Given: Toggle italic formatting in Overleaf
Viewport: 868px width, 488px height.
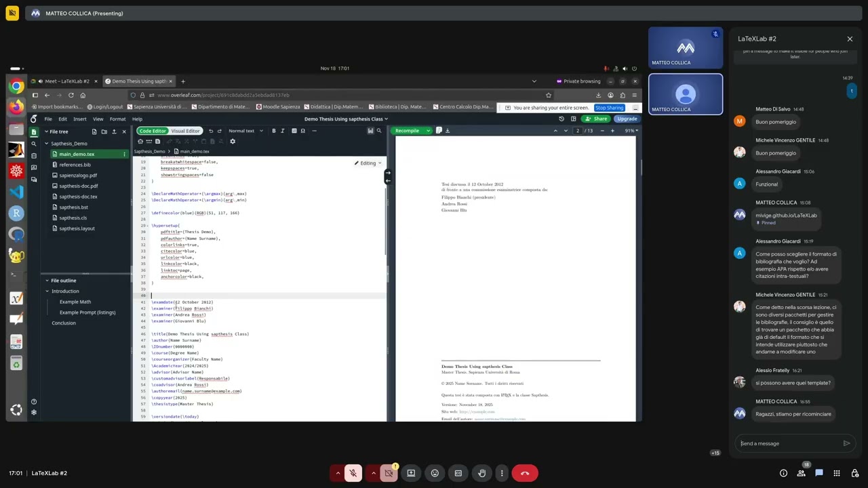Looking at the screenshot, I should [x=283, y=131].
